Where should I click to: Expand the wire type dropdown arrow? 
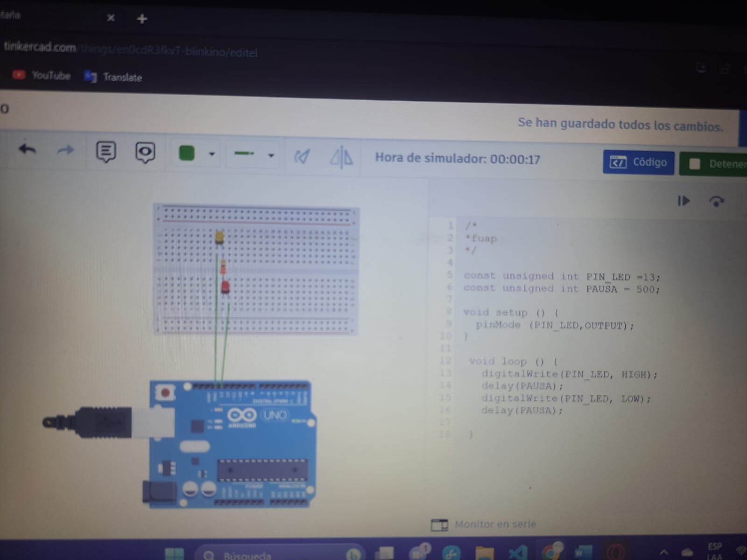tap(271, 155)
